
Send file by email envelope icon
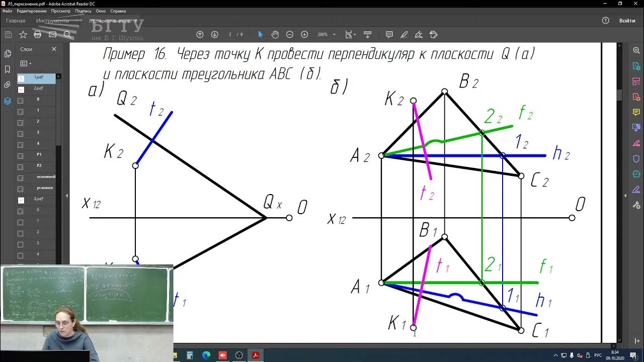(52, 35)
